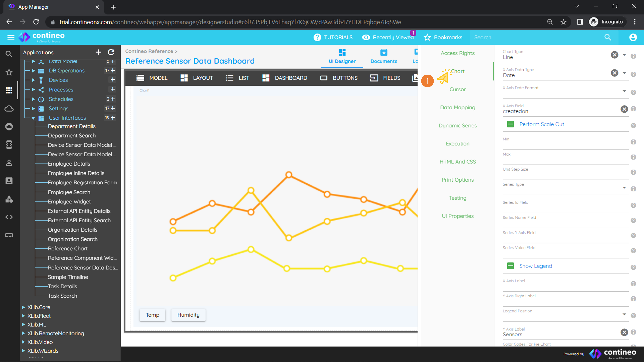Click the Humidity button on the chart
The width and height of the screenshot is (644, 362).
click(188, 315)
